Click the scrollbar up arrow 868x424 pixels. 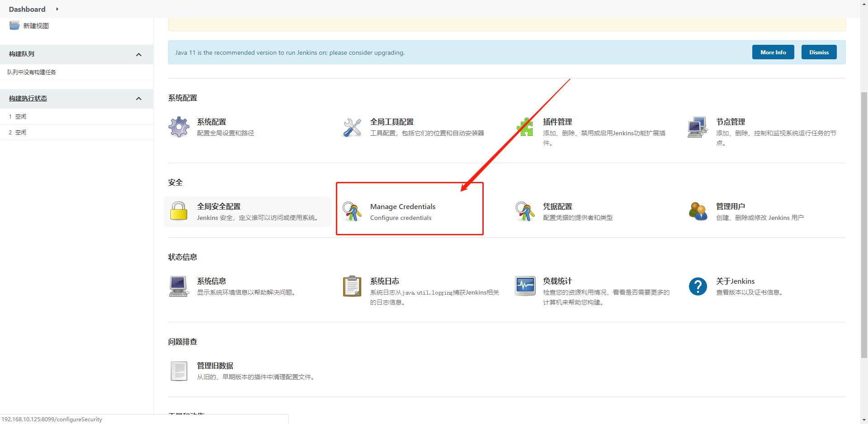[864, 4]
